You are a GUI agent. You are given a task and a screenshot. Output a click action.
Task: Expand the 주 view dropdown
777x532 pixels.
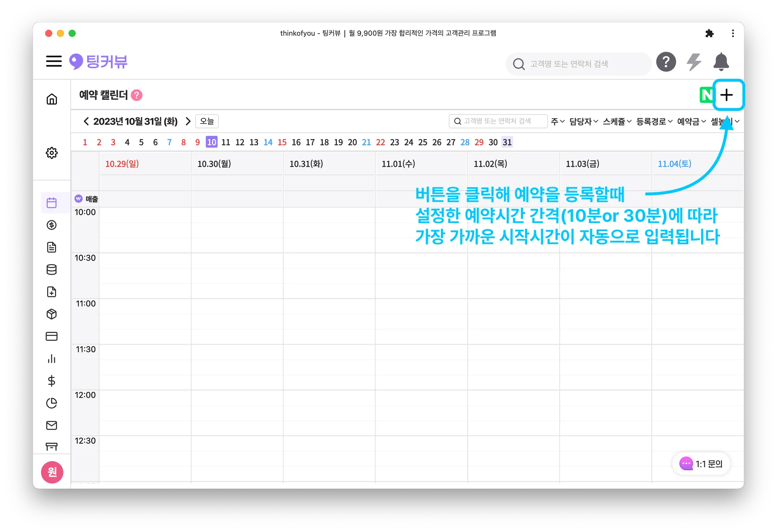pos(557,121)
